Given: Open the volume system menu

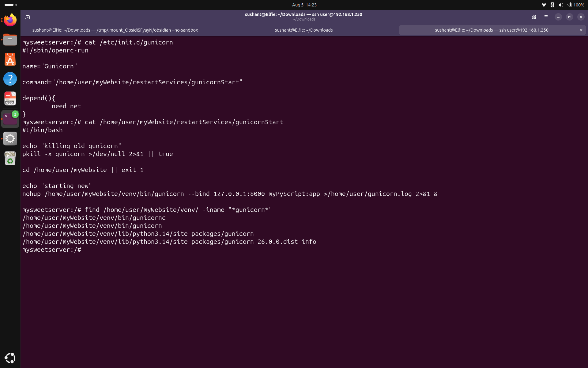Looking at the screenshot, I should 561,5.
